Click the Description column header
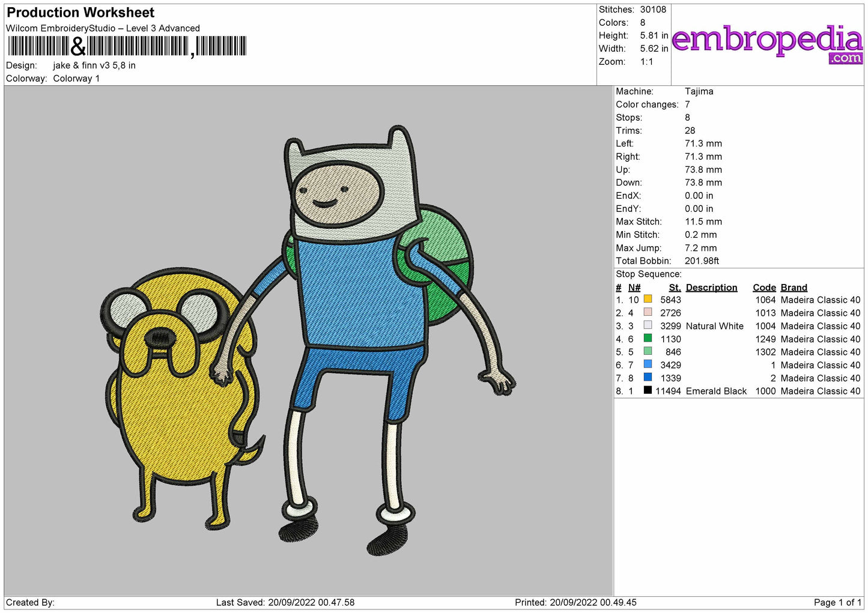 (711, 288)
